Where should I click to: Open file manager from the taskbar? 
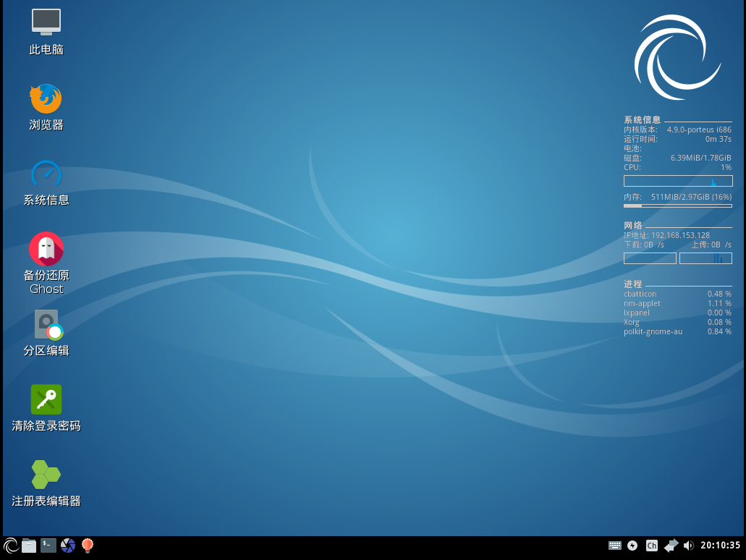[x=29, y=546]
